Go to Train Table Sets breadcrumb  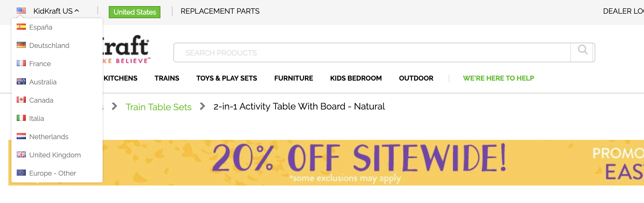pos(159,107)
